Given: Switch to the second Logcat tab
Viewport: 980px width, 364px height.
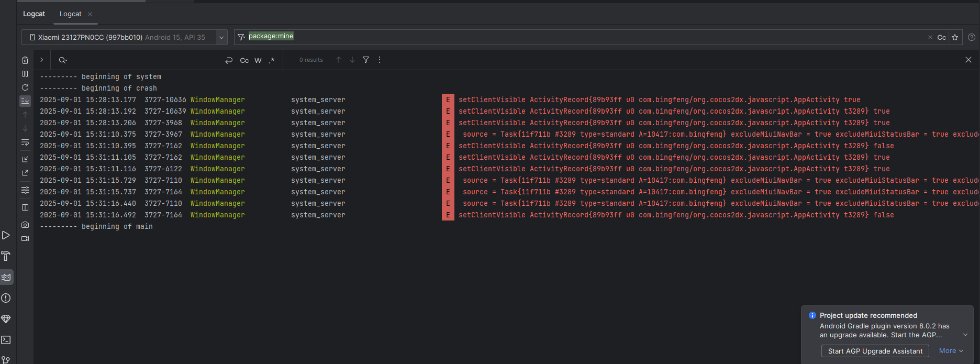Looking at the screenshot, I should [x=71, y=14].
